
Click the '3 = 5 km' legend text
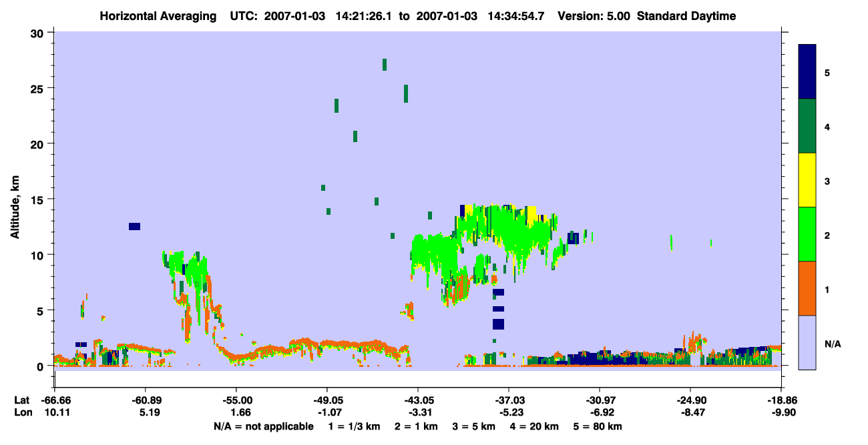coord(473,427)
